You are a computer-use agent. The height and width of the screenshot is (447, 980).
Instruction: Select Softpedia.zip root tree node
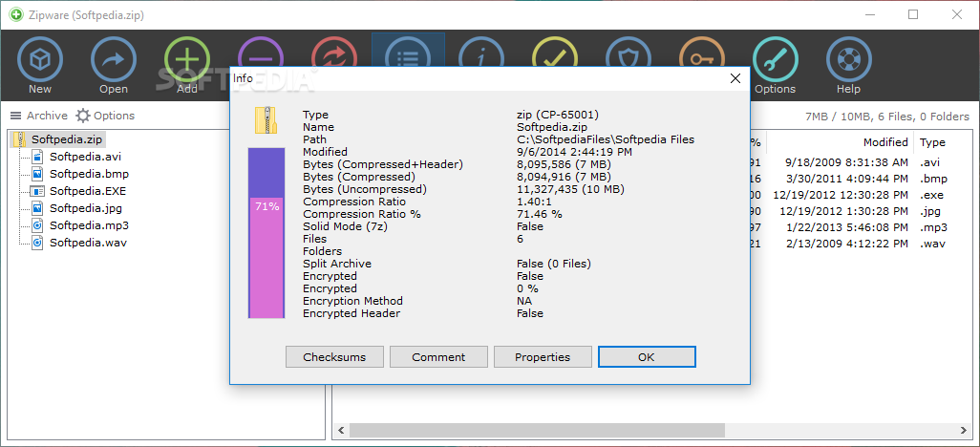[67, 138]
